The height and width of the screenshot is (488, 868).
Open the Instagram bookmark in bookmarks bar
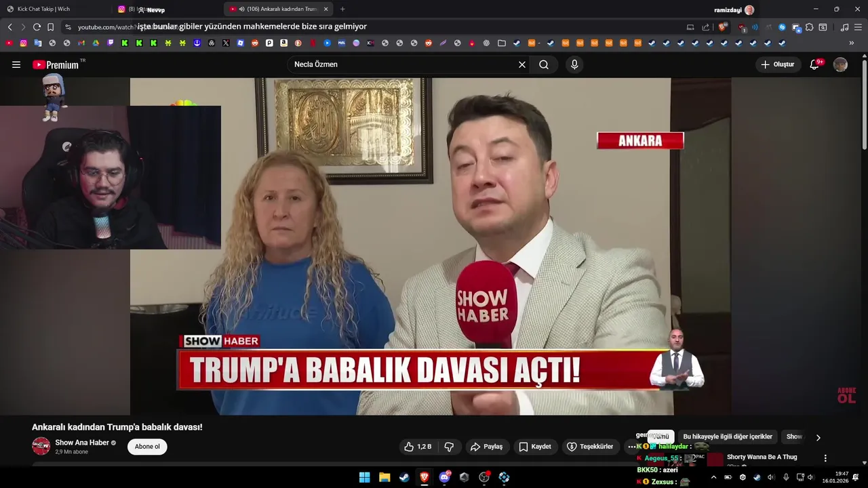(x=23, y=43)
